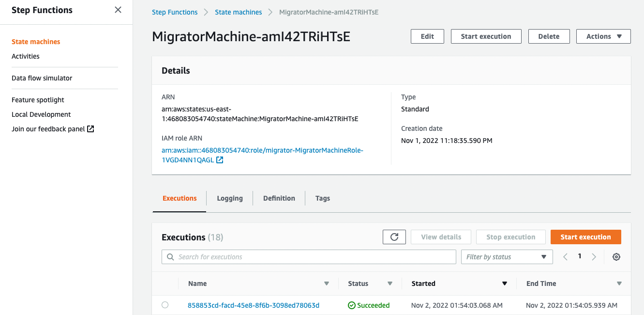The width and height of the screenshot is (644, 315).
Task: Open the Actions dropdown
Action: 603,36
